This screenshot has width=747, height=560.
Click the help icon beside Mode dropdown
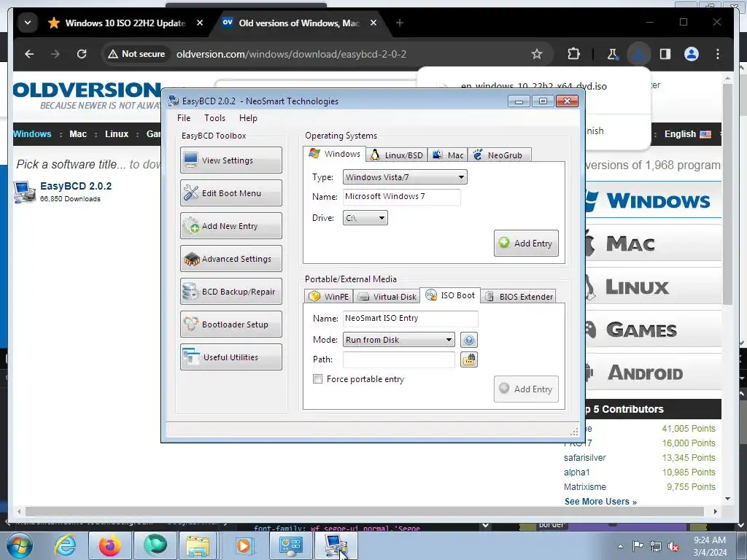469,340
